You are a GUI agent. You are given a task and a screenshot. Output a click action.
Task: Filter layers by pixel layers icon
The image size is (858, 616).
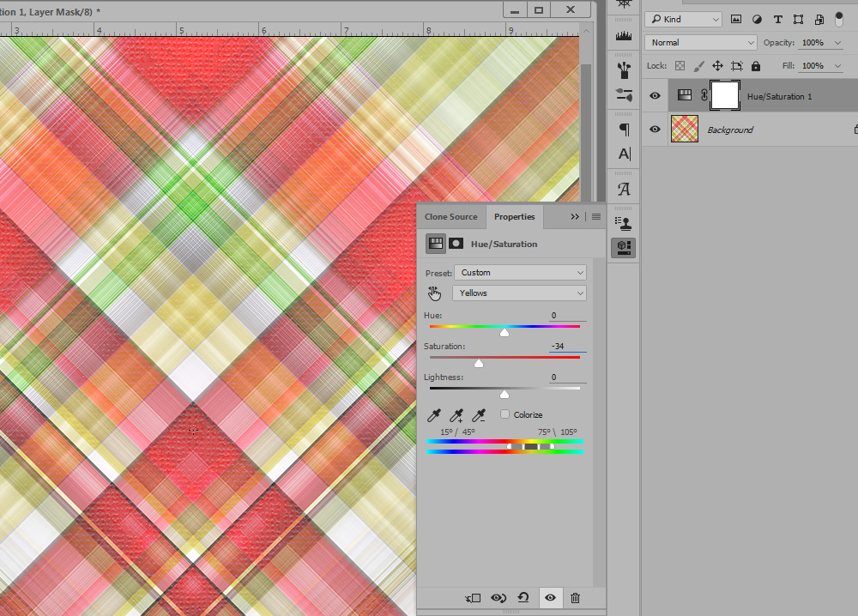[736, 19]
